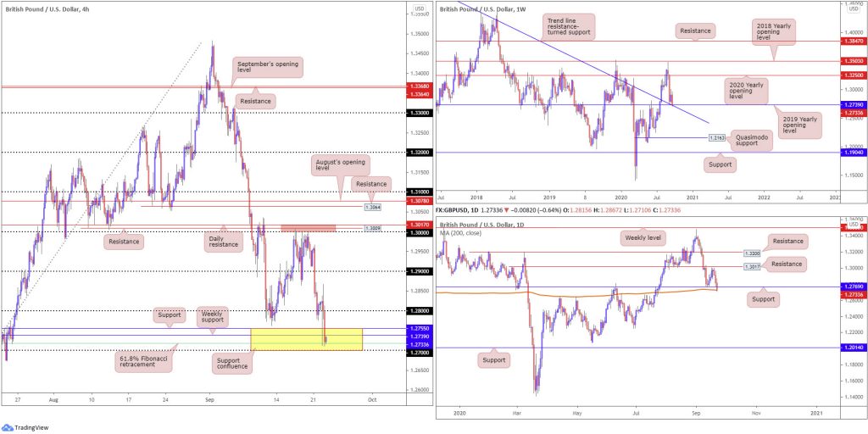Click the Aug date label on the 4h chart
This screenshot has height=434, width=868.
pyautogui.click(x=53, y=398)
